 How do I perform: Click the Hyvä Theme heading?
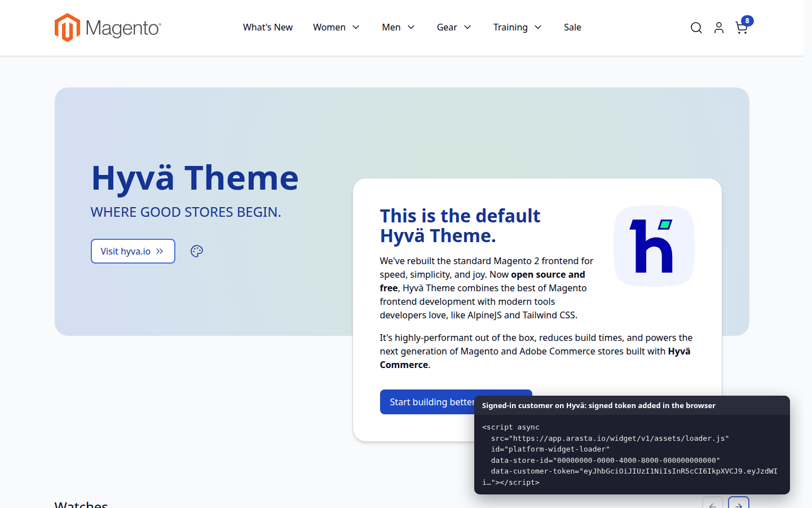pyautogui.click(x=195, y=177)
